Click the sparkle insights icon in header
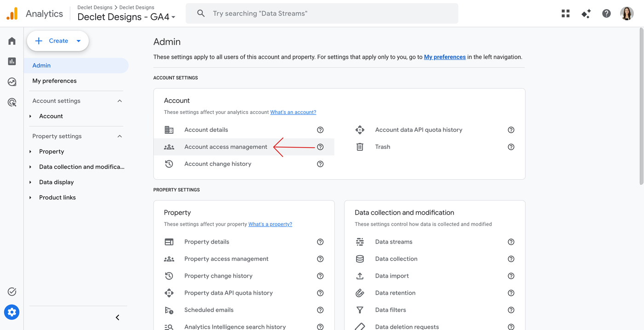Viewport: 644px width, 330px height. point(586,14)
